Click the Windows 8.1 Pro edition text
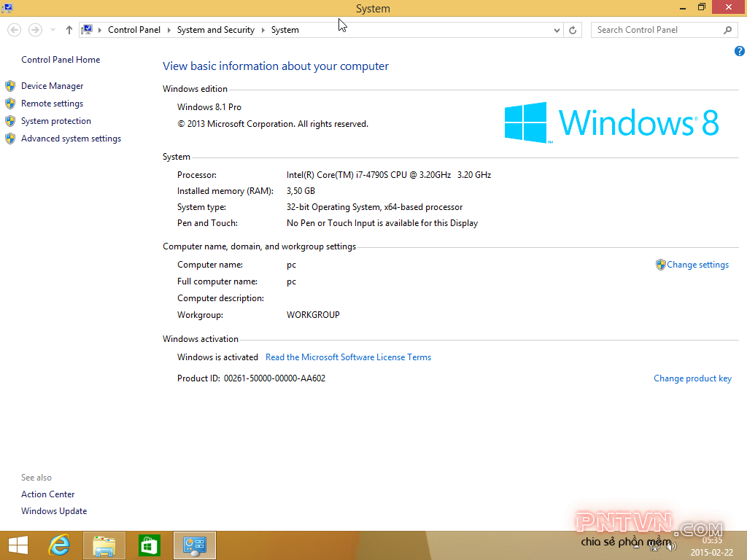The height and width of the screenshot is (560, 747). (209, 107)
